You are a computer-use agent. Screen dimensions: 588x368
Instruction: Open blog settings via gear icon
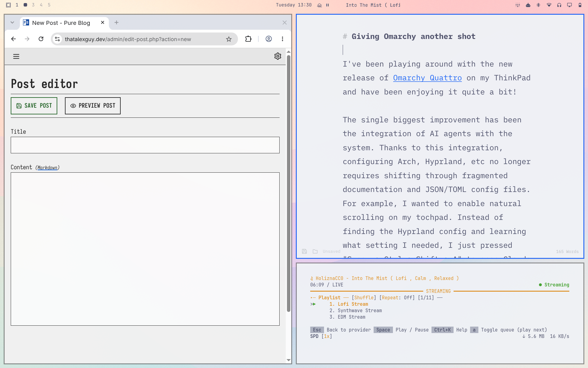pos(278,56)
